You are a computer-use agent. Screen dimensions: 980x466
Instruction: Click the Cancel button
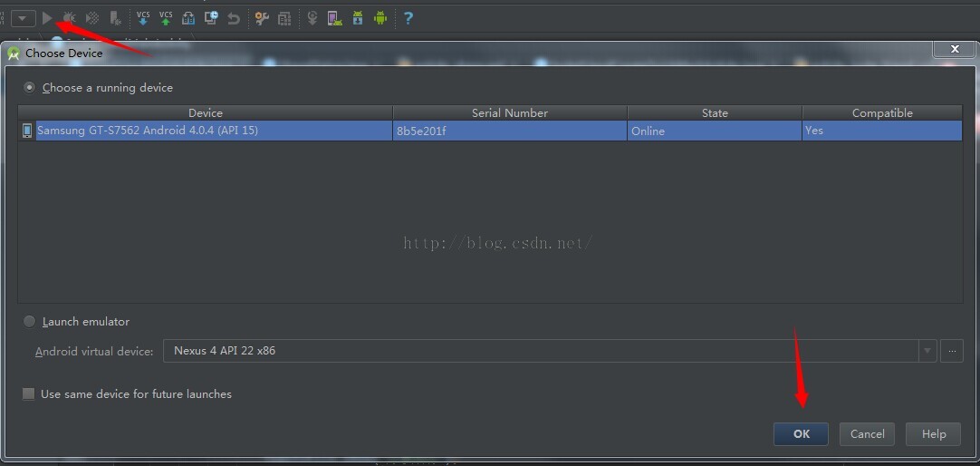867,434
